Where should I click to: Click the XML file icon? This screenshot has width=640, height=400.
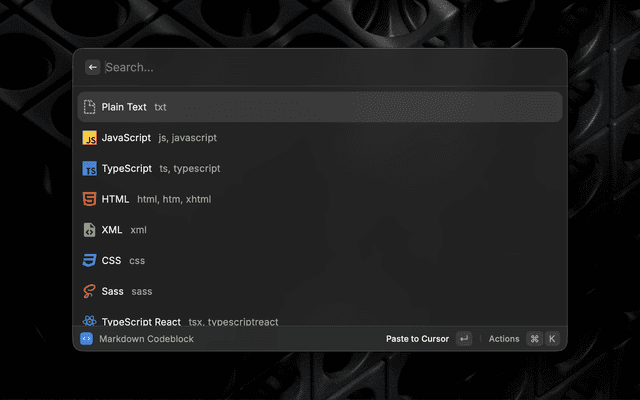[x=89, y=230]
